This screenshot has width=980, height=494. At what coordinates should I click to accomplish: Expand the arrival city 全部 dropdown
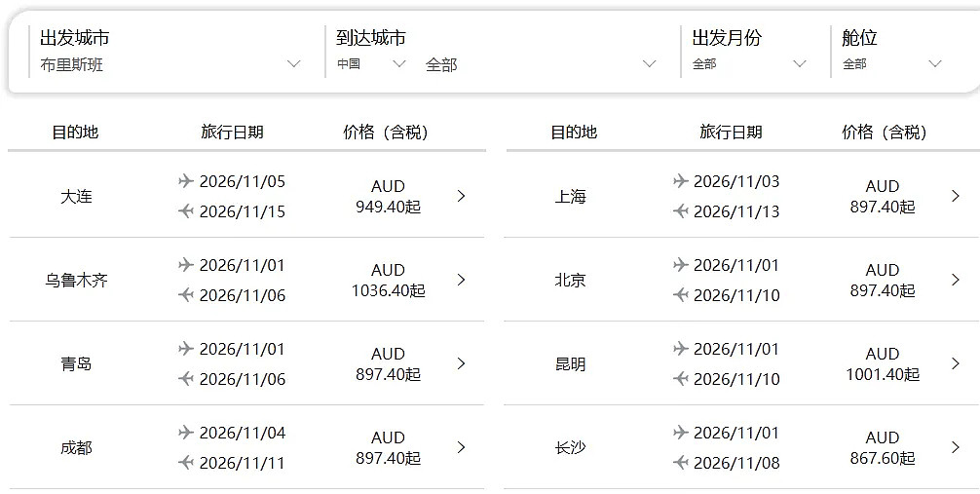coord(541,63)
